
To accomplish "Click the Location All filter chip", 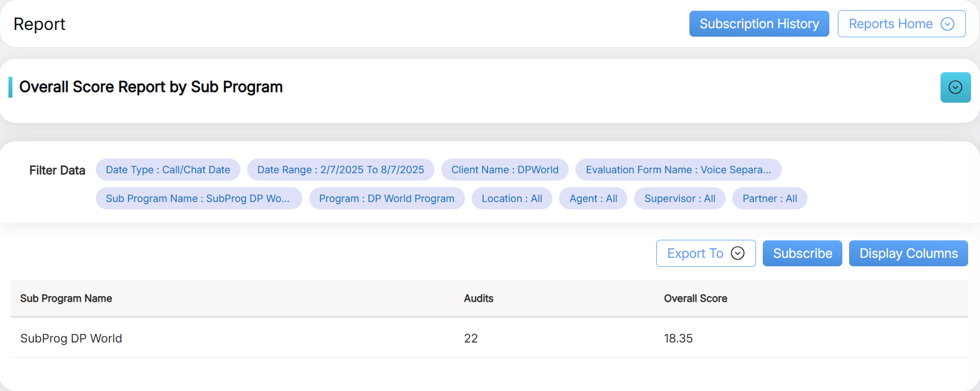I will click(512, 199).
